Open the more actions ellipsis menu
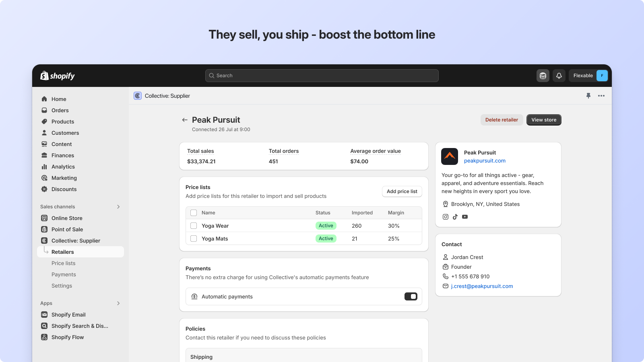Viewport: 644px width, 362px height. click(601, 96)
